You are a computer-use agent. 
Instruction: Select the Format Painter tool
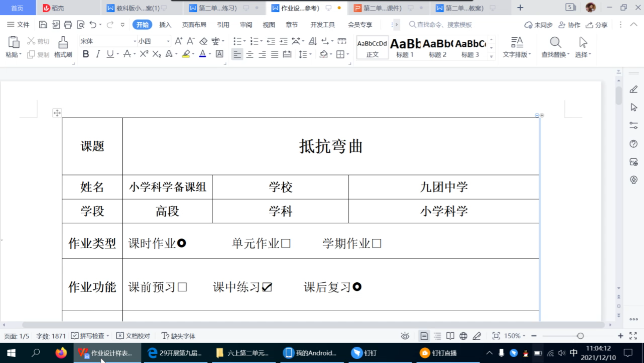click(x=63, y=47)
